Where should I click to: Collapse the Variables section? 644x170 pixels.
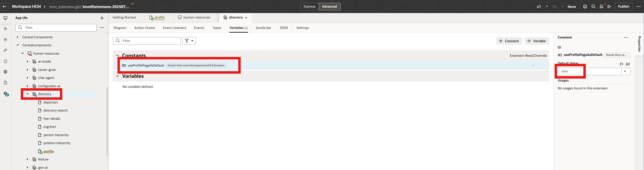pyautogui.click(x=117, y=76)
